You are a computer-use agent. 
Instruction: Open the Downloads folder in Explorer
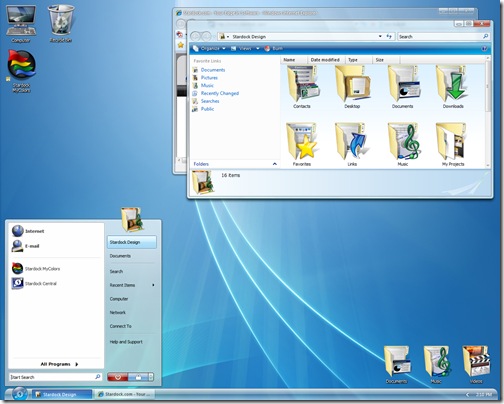pyautogui.click(x=453, y=87)
